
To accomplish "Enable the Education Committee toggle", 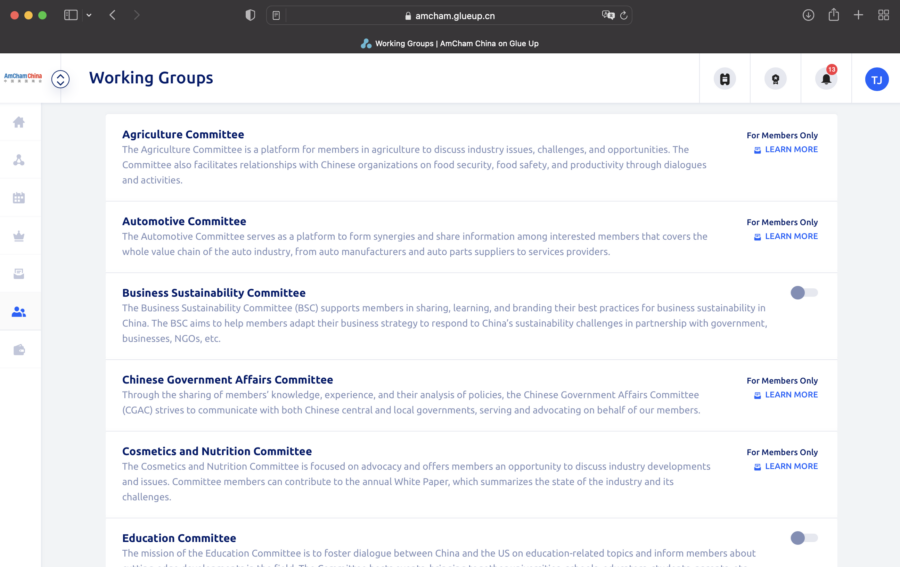I will click(803, 538).
